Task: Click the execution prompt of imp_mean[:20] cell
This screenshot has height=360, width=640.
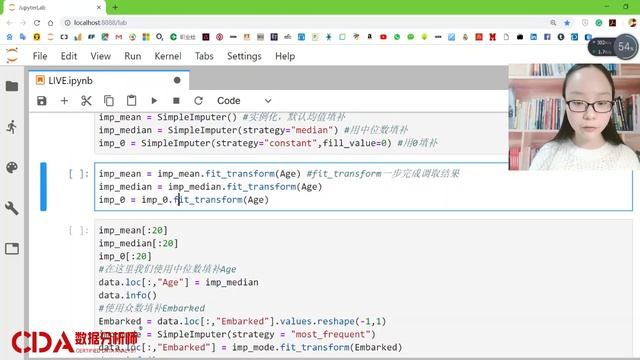Action: pos(78,231)
